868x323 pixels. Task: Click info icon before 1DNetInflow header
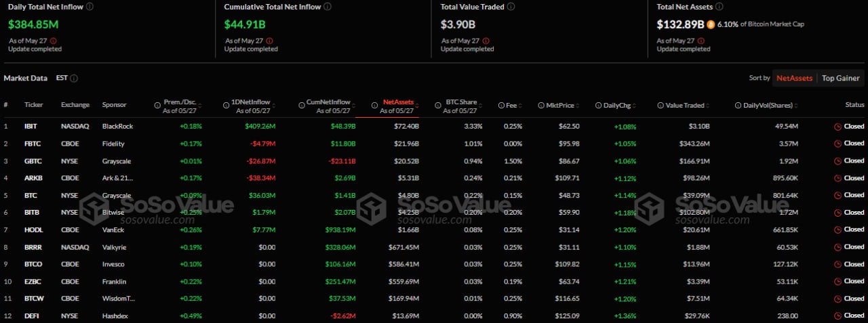click(x=226, y=105)
